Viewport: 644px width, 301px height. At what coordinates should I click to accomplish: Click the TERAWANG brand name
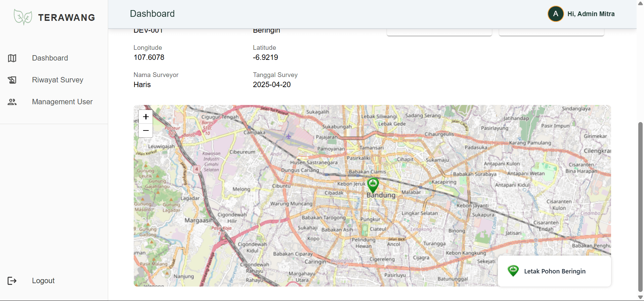[67, 17]
